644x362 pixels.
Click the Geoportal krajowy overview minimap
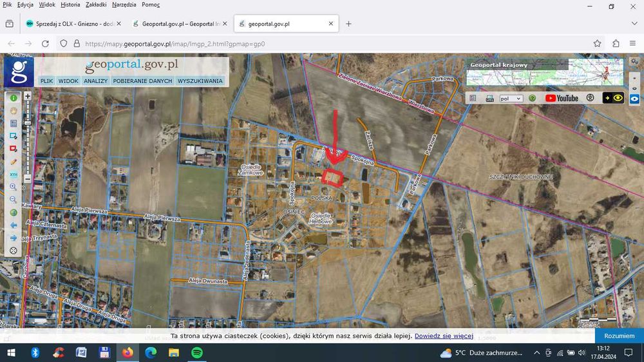[x=545, y=72]
